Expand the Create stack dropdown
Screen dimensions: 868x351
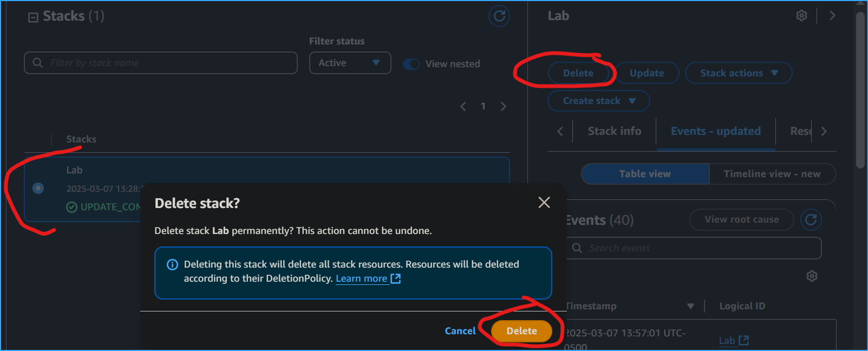(598, 101)
